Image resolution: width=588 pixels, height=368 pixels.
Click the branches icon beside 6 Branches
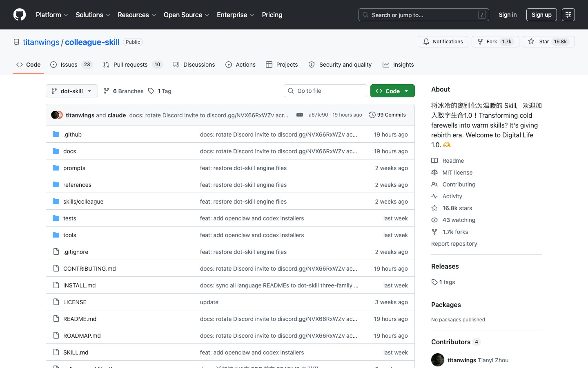(x=107, y=91)
